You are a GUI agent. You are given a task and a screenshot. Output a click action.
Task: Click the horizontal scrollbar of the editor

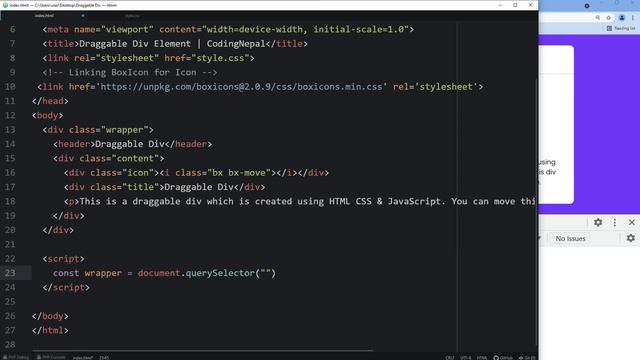[203, 350]
